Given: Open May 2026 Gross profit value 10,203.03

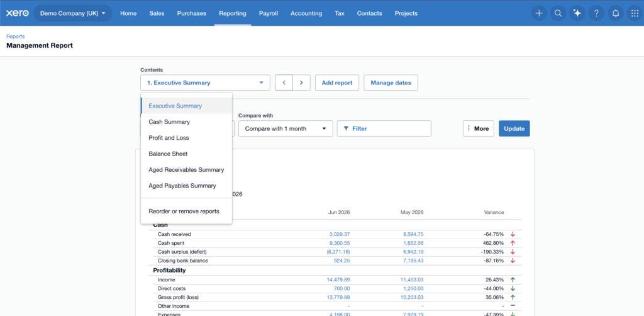Looking at the screenshot, I should (x=412, y=297).
